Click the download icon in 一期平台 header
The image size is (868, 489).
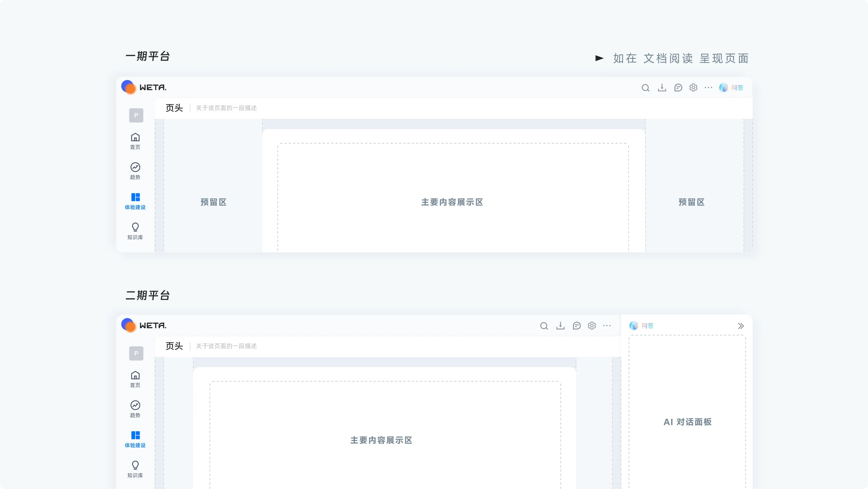tap(662, 88)
